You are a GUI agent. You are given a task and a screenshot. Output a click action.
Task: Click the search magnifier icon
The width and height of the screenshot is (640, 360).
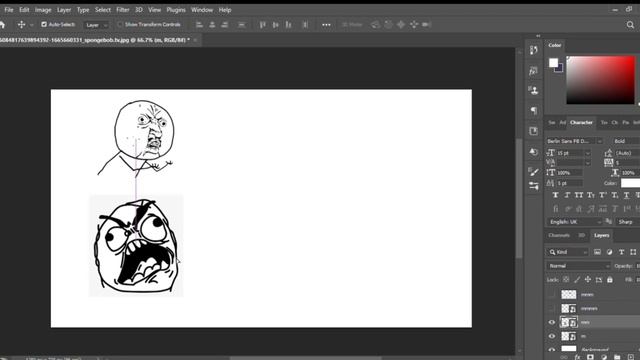[630, 25]
